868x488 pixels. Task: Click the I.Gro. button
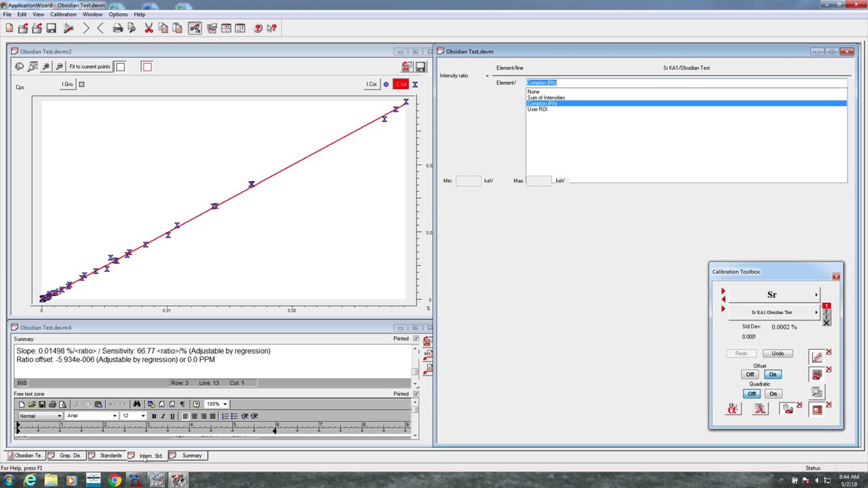coord(68,84)
